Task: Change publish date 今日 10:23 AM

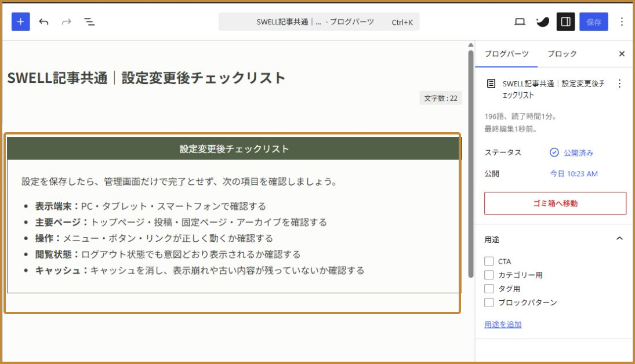Action: 574,174
